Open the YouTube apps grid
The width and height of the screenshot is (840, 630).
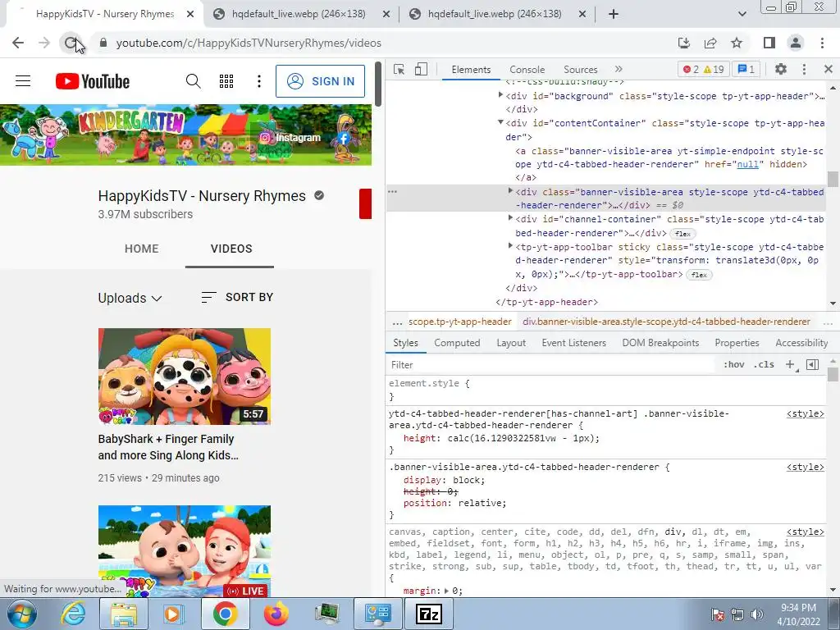226,81
